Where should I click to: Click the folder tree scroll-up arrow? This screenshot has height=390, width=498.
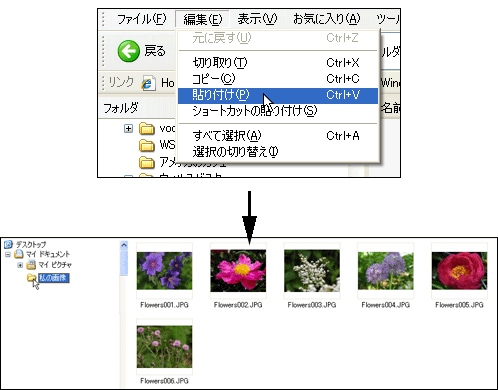(124, 245)
